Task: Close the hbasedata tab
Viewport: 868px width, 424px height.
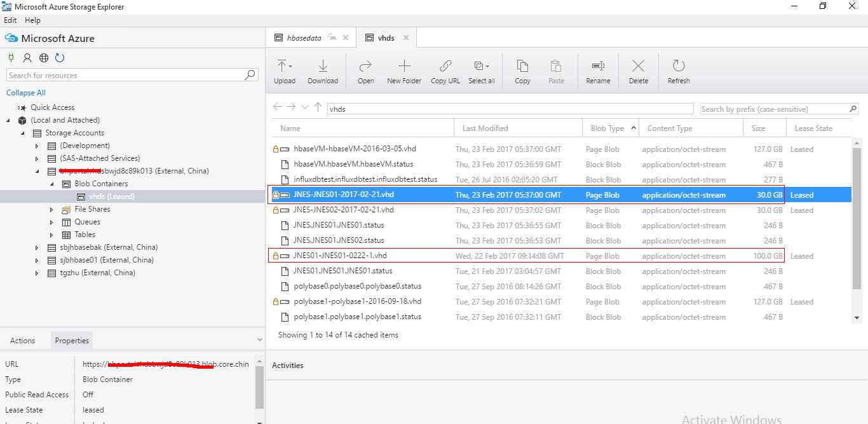Action: click(x=346, y=38)
